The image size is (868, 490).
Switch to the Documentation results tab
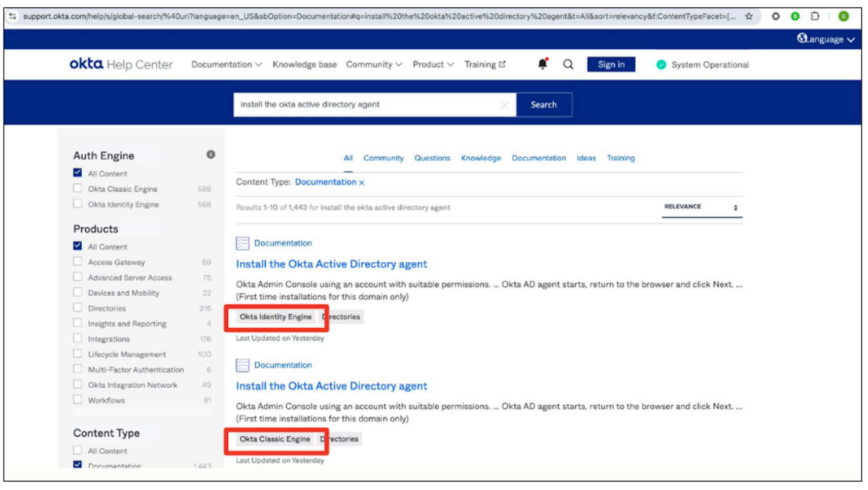click(x=539, y=158)
